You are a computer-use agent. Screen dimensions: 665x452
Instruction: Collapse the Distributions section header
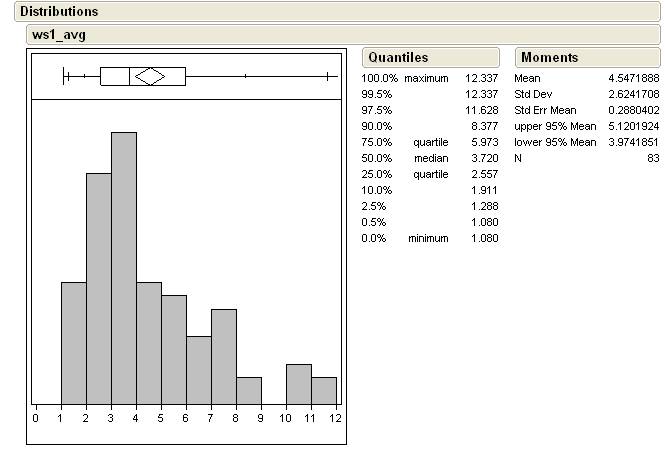pos(59,12)
